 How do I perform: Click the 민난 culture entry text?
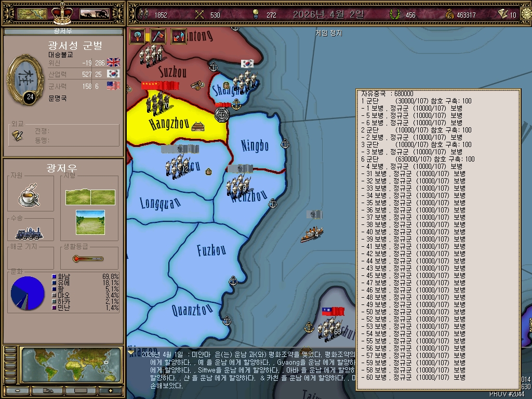click(64, 308)
